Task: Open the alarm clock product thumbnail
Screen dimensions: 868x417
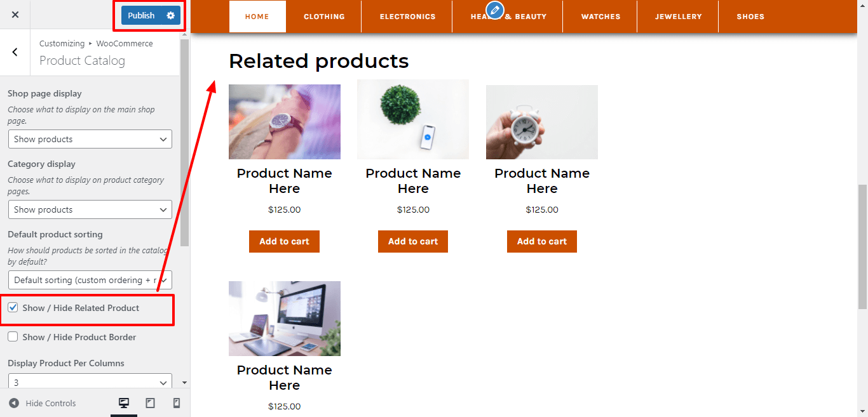Action: (542, 122)
